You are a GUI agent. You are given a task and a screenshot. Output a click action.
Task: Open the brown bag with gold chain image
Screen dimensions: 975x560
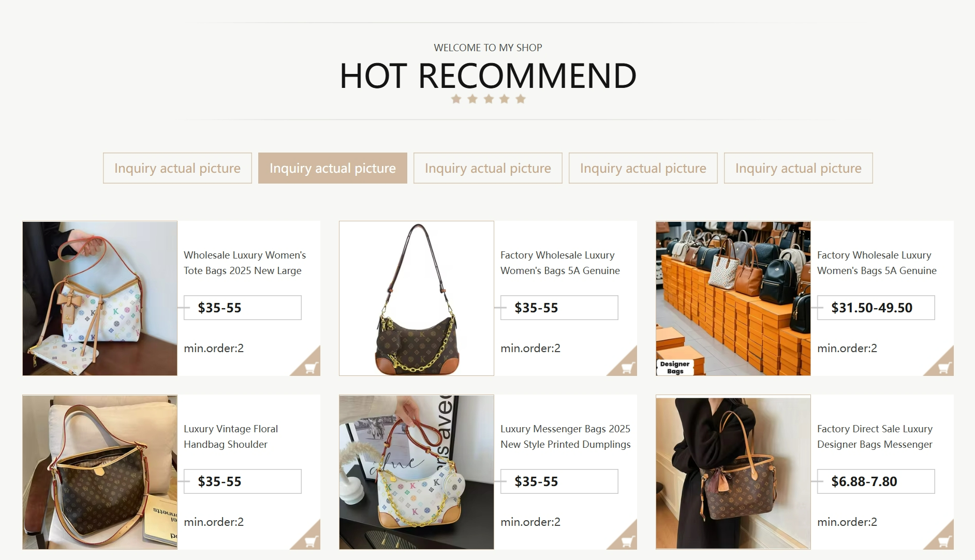pyautogui.click(x=417, y=298)
